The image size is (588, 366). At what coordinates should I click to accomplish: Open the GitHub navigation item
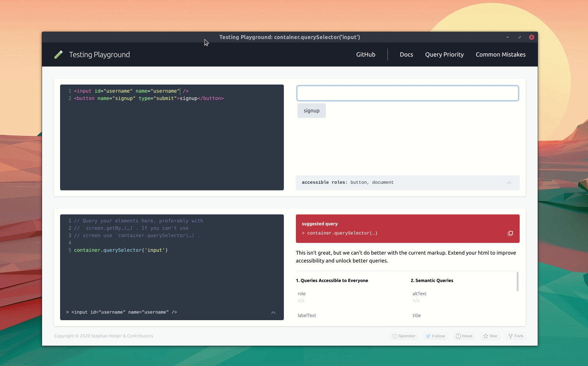365,54
